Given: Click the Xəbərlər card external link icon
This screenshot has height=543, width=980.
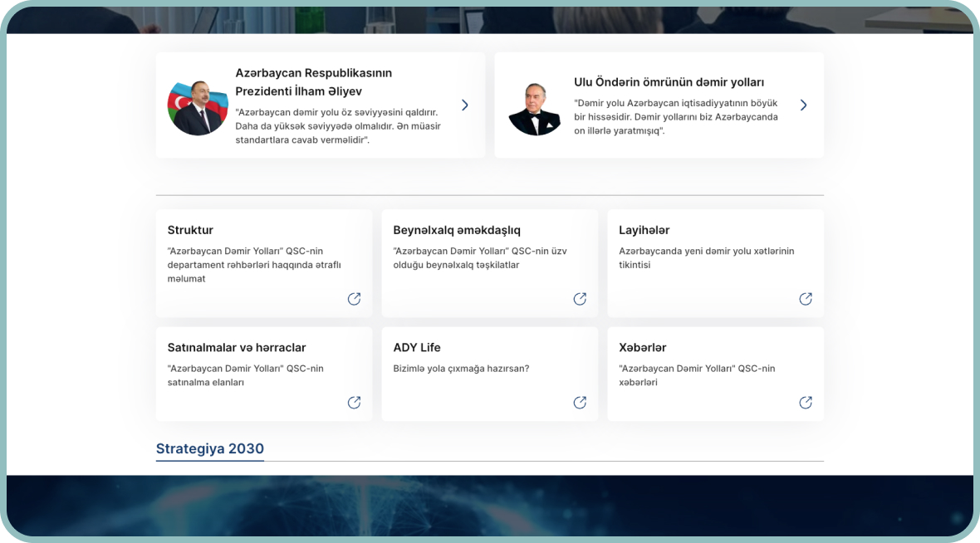Looking at the screenshot, I should click(806, 403).
